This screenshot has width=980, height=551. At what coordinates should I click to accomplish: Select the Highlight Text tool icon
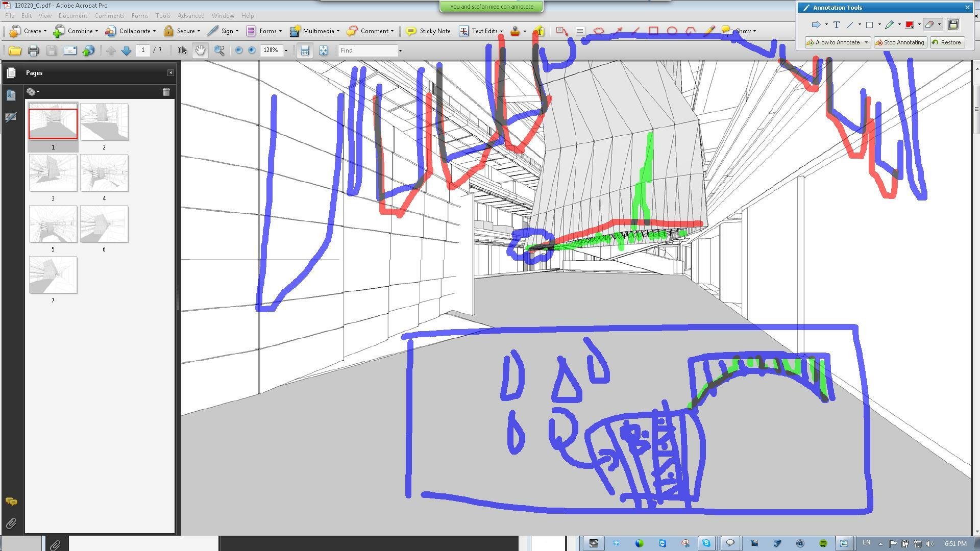click(x=540, y=31)
